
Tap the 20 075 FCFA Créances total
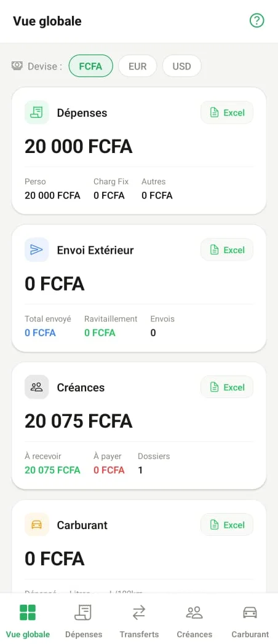79,421
